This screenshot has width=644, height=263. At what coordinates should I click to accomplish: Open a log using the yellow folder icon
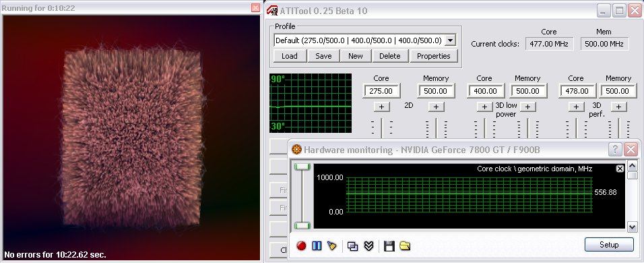tap(405, 245)
